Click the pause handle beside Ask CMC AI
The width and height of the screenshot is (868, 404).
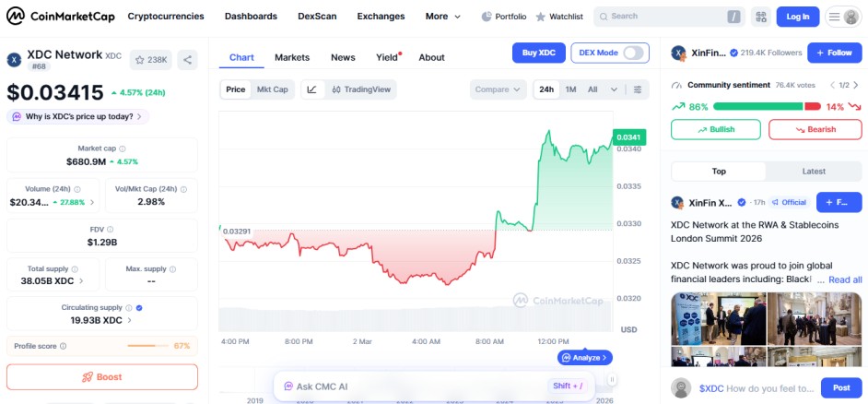(612, 380)
